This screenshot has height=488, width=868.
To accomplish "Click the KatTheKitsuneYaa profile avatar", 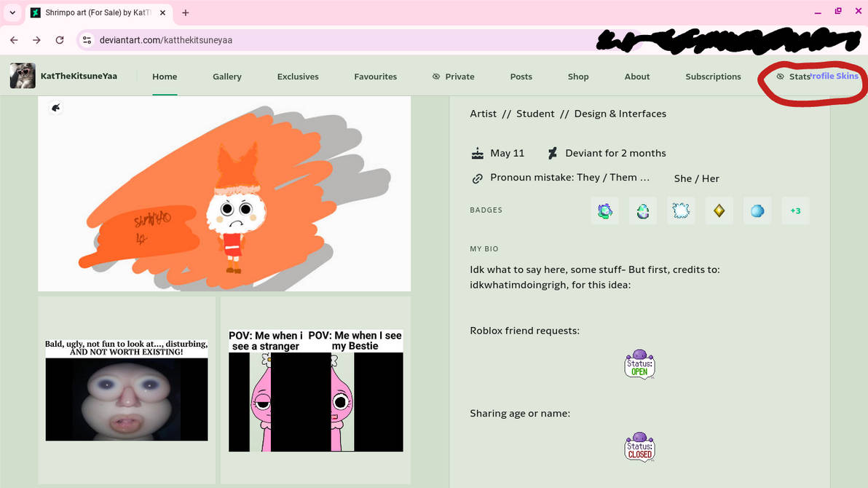I will point(23,76).
